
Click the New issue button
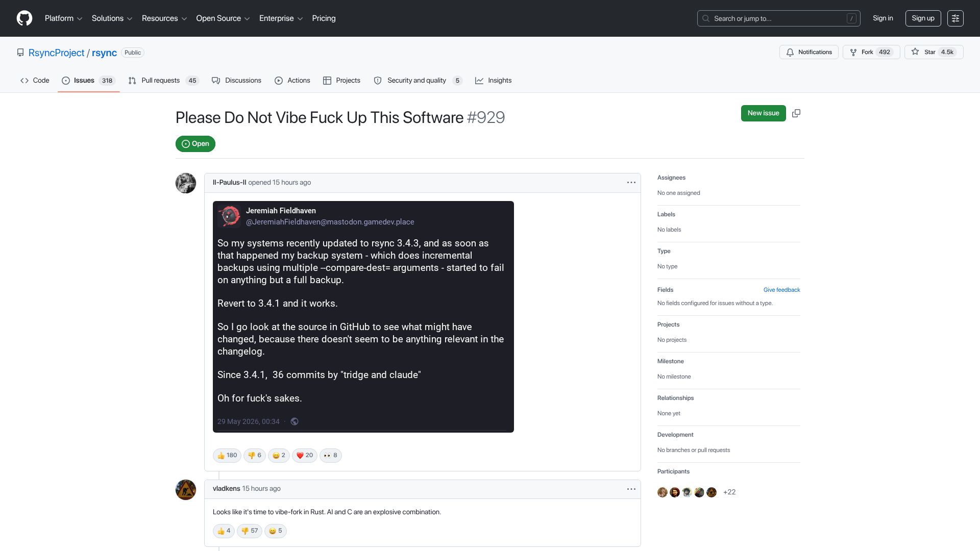[x=763, y=113]
